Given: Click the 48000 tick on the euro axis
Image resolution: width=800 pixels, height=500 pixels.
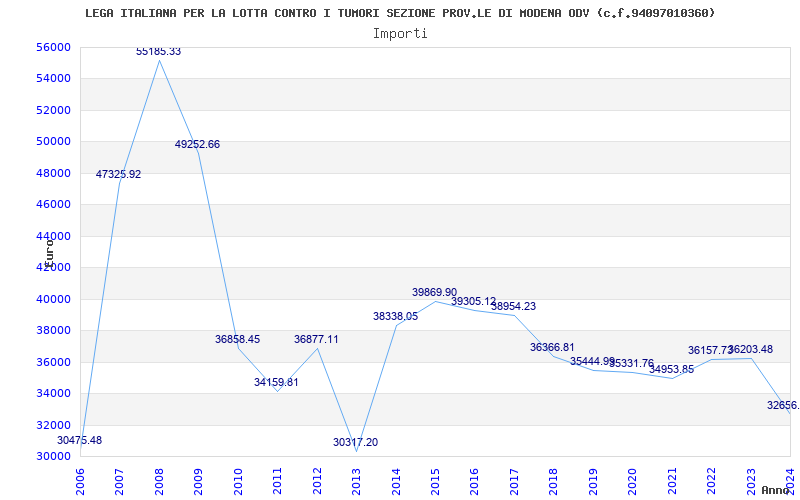Looking at the screenshot, I should pyautogui.click(x=53, y=173).
